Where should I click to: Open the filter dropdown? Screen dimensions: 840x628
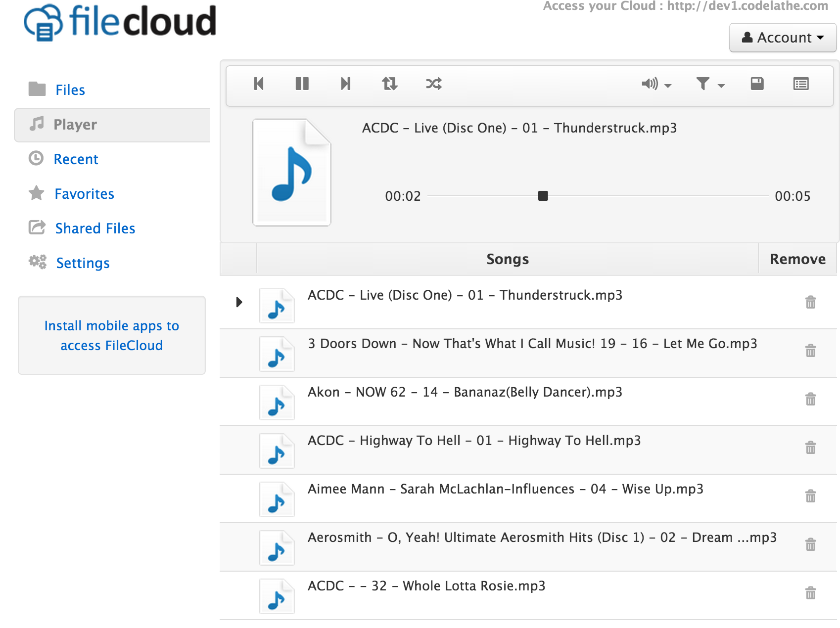[710, 84]
